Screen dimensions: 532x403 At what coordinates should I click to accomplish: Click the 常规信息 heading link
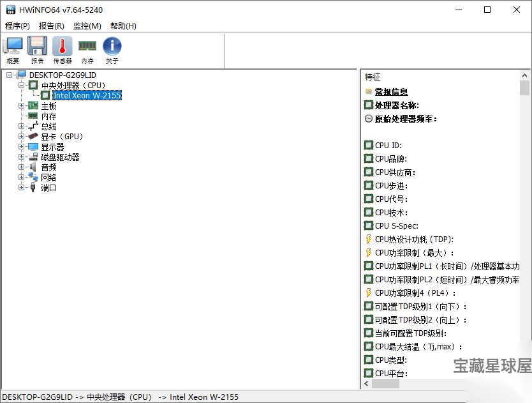pos(391,92)
